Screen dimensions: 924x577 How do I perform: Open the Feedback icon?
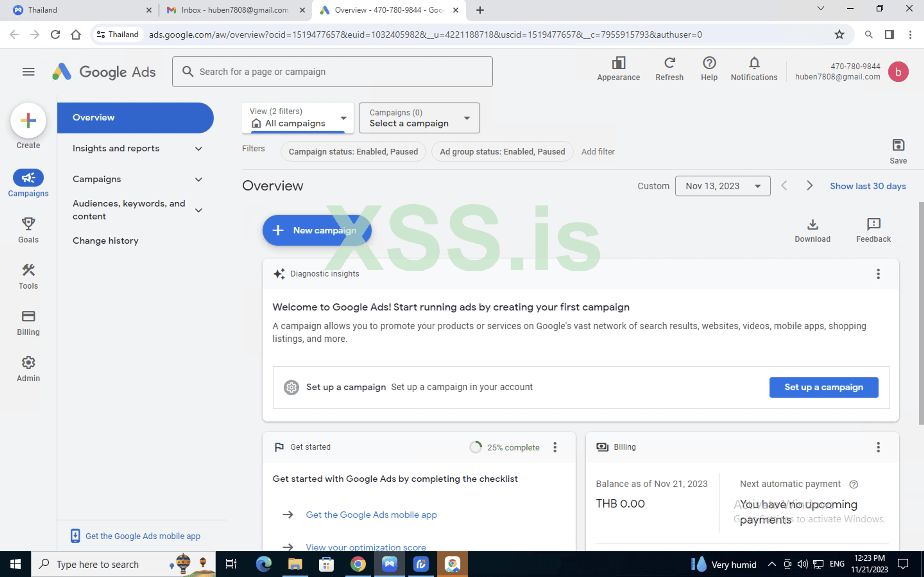(x=873, y=229)
